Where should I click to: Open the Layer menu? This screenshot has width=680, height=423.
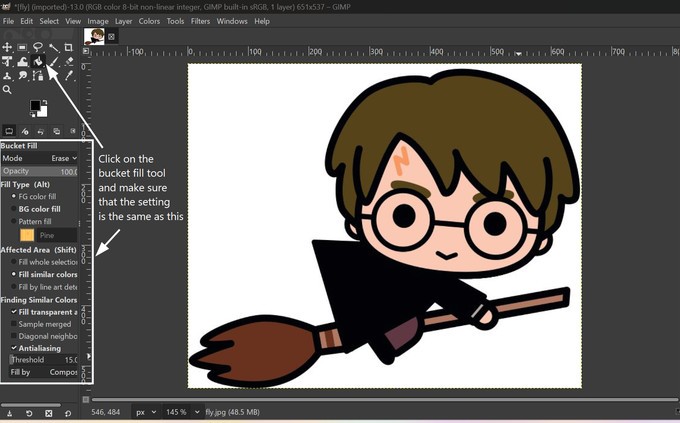[124, 21]
